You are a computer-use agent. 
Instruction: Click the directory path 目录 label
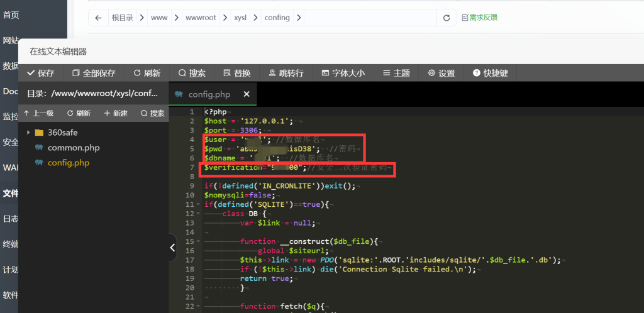(x=92, y=93)
